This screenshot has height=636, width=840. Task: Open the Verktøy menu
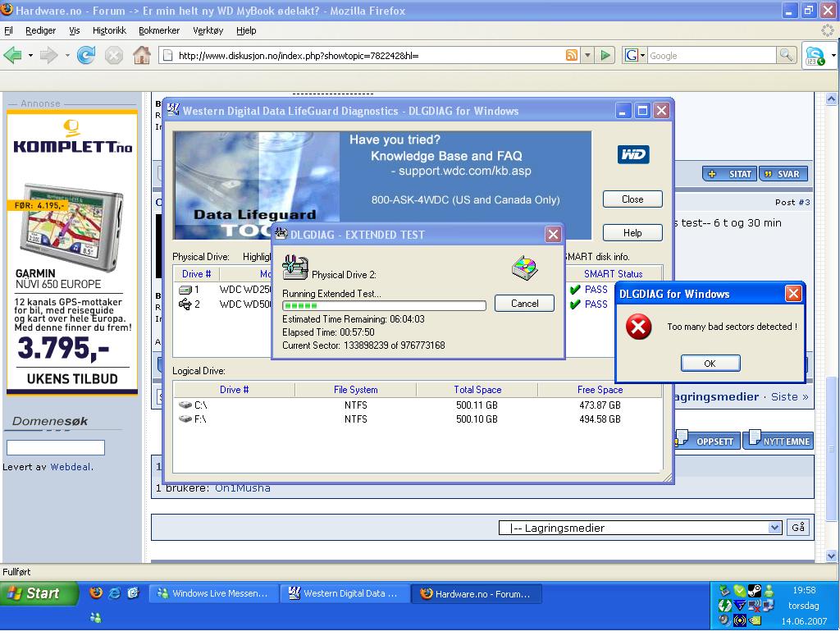208,30
